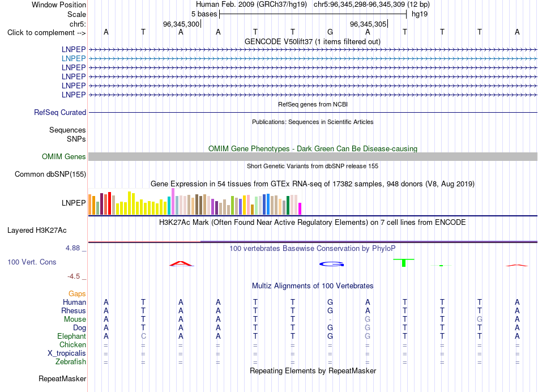The image size is (538, 392).
Task: Select the Zebrafish alignment row label
Action: [71, 362]
